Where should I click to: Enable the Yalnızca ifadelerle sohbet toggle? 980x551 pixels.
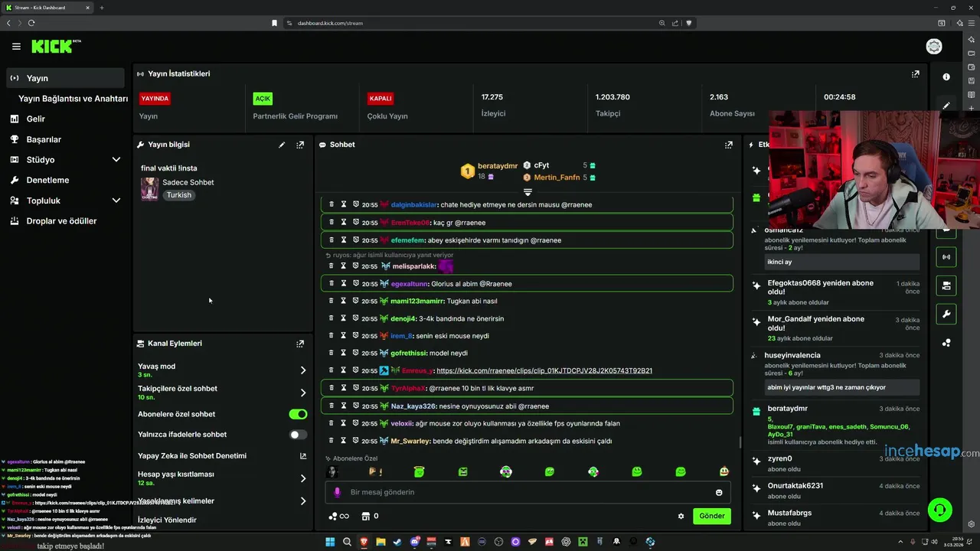coord(298,435)
